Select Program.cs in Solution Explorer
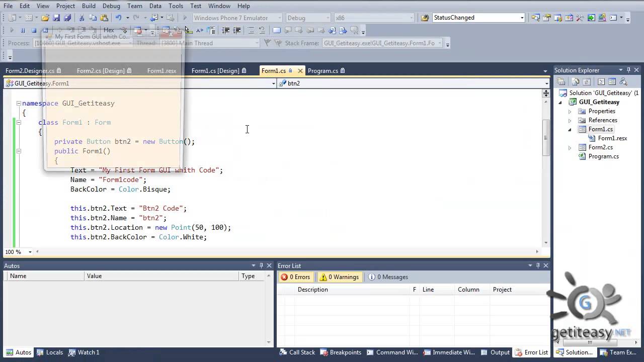Screen dimensions: 644x362 tap(603, 156)
